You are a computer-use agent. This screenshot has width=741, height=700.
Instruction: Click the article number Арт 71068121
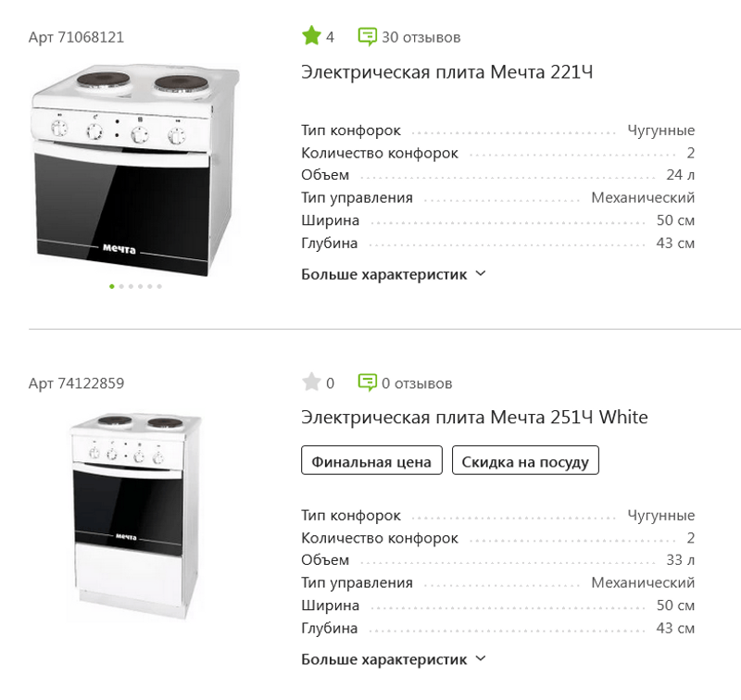[76, 37]
